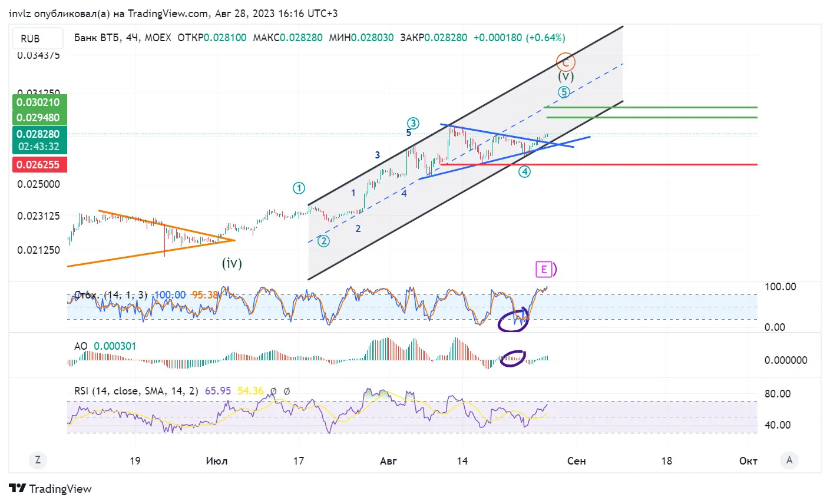This screenshot has width=830, height=504.
Task: Click the TradingView logo
Action: (x=51, y=489)
